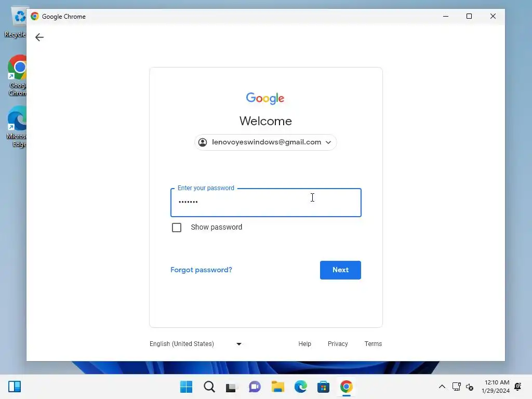
Task: Open taskbar Search magnifier
Action: click(209, 387)
